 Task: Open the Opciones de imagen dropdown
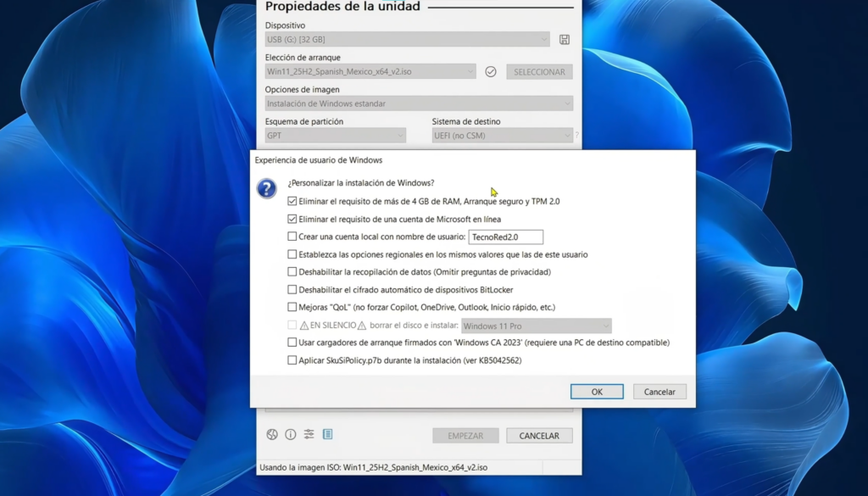(x=419, y=103)
